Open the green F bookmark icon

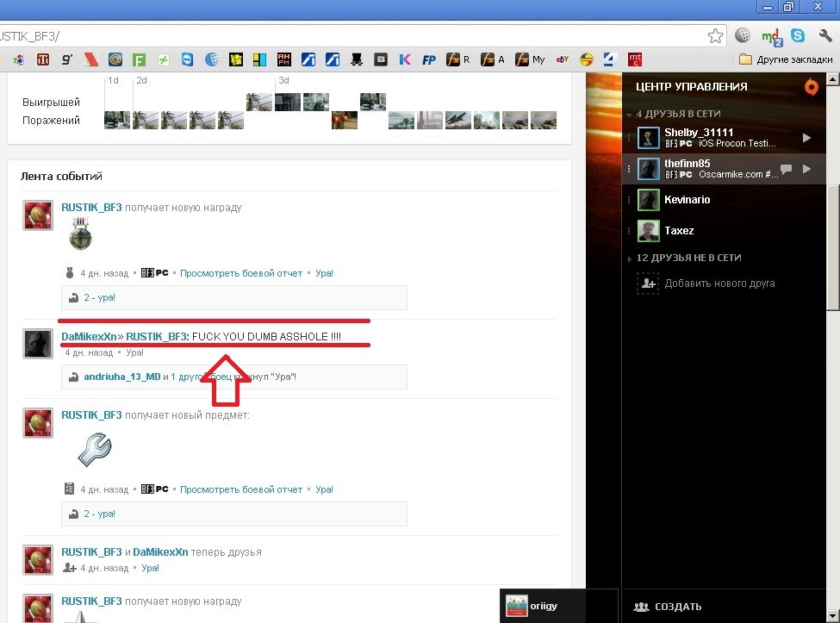click(x=140, y=59)
